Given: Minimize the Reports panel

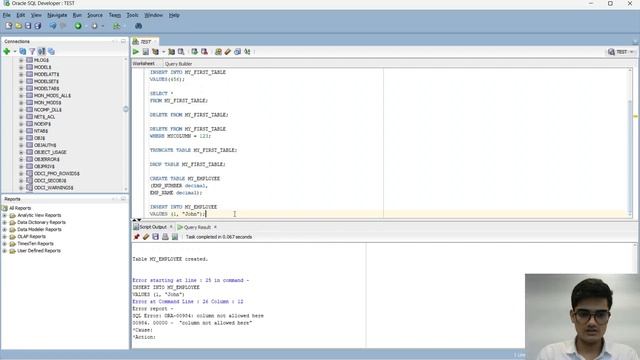Looking at the screenshot, I should point(123,199).
